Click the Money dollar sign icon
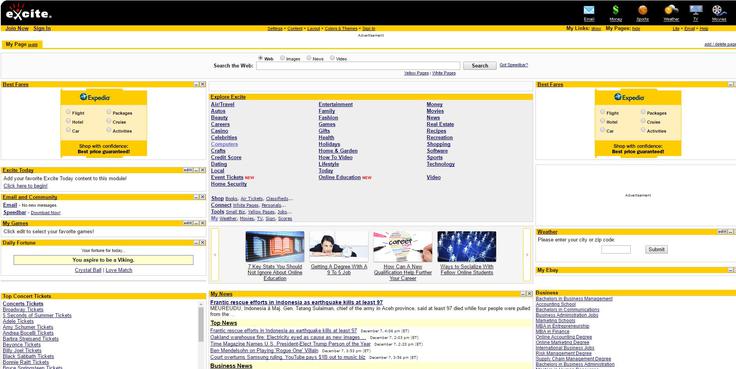 tap(615, 10)
